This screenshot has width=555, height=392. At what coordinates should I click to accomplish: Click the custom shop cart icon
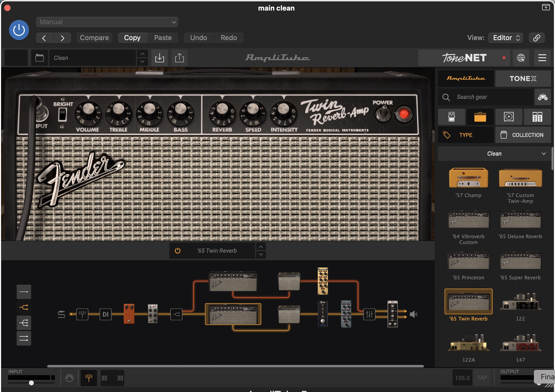point(543,97)
